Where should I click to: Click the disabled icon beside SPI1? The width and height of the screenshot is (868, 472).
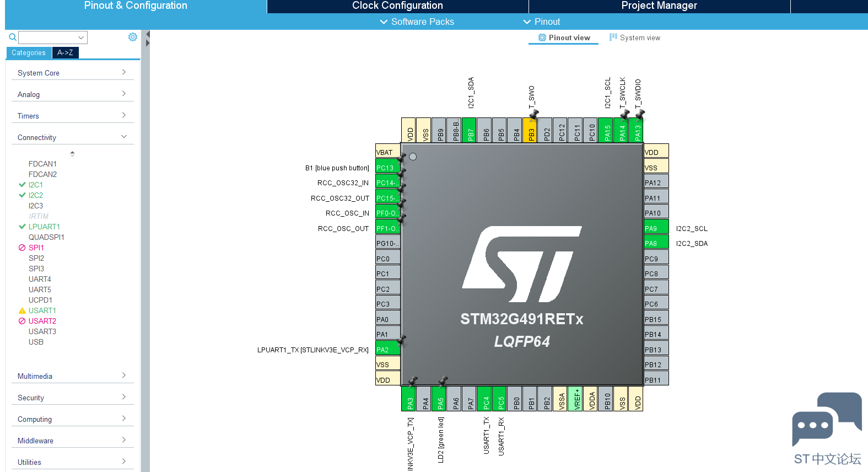click(22, 248)
